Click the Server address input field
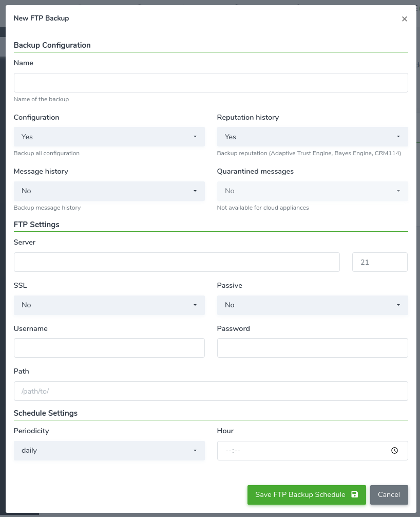The width and height of the screenshot is (420, 517). pos(177,262)
